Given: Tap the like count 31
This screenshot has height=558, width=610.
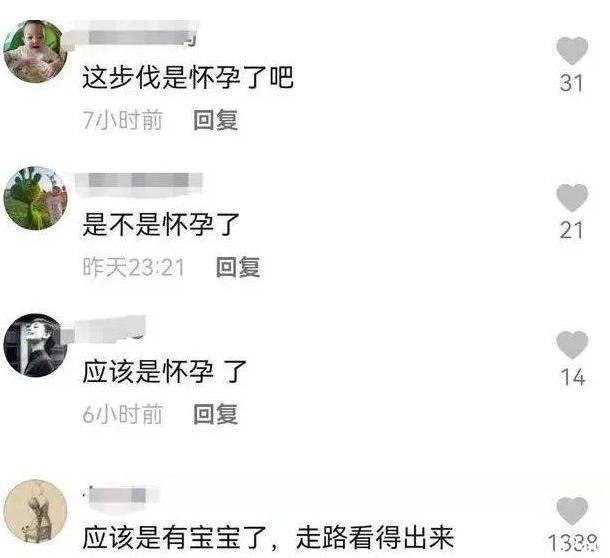Looking at the screenshot, I should pos(571,83).
